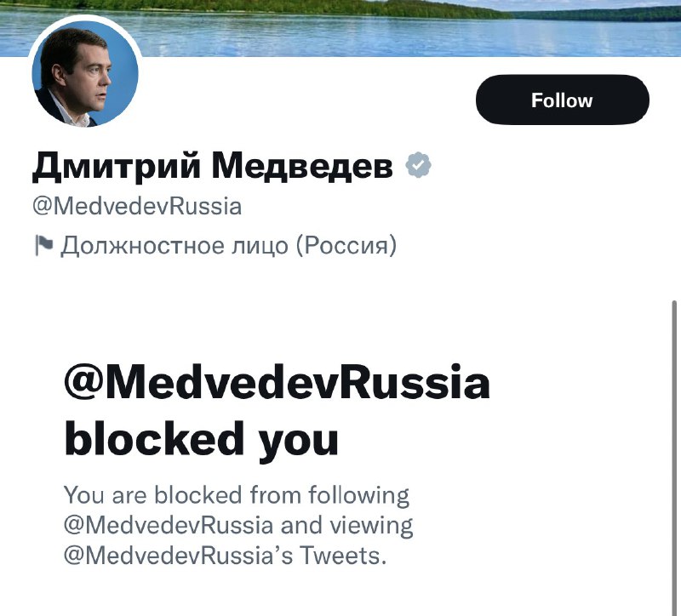Click the word (Россия) in the account label

[346, 246]
